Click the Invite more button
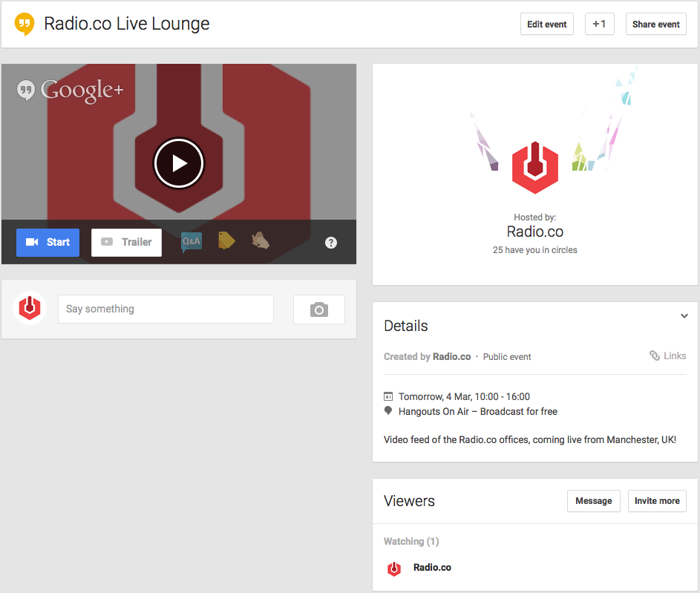The height and width of the screenshot is (593, 700). point(657,501)
